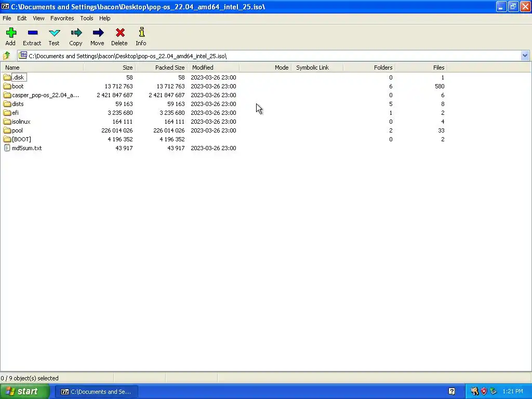Click the dists folders count 5

391,104
